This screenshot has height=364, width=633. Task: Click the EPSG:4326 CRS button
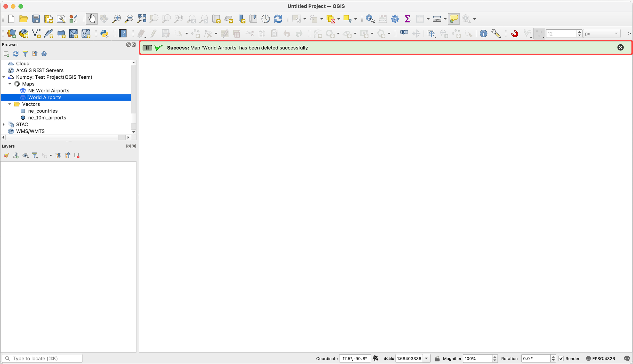point(600,358)
